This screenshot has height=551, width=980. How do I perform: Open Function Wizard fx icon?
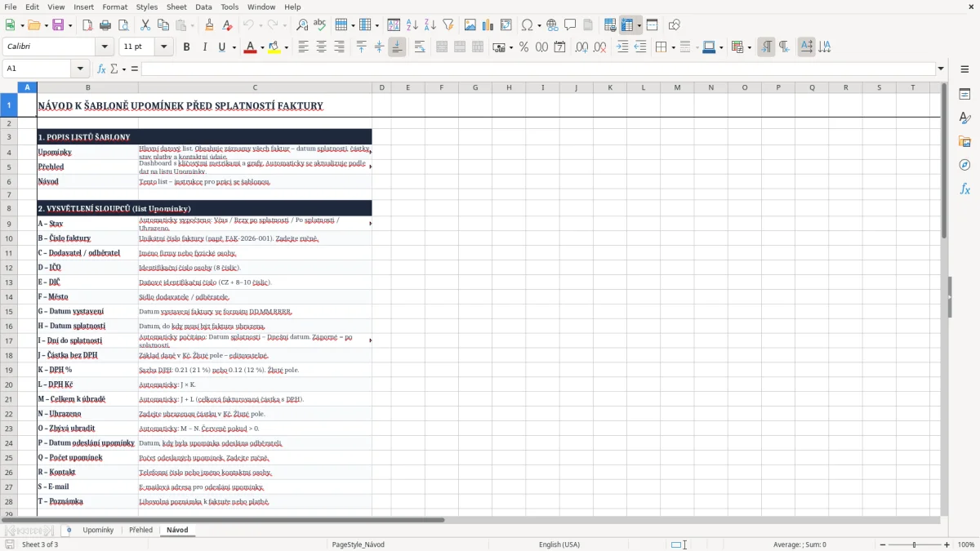click(102, 69)
